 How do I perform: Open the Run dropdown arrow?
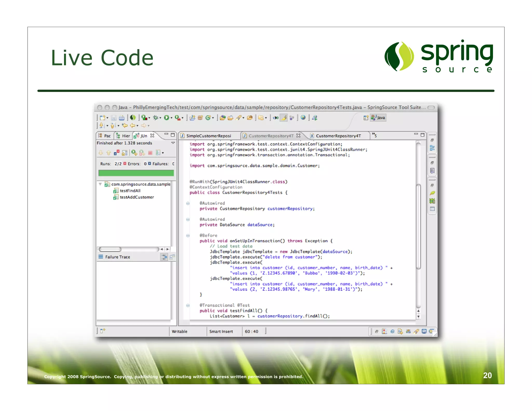[x=171, y=118]
